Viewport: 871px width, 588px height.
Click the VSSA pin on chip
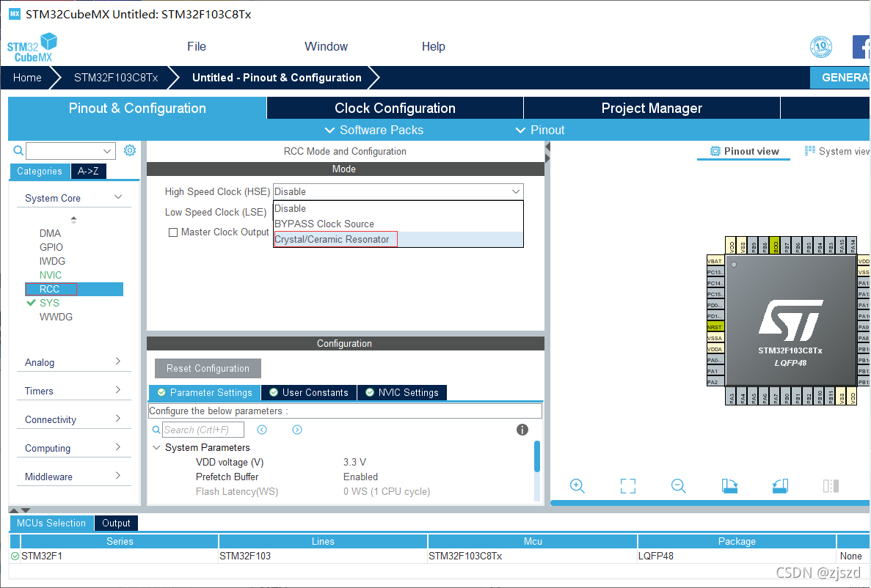click(715, 338)
